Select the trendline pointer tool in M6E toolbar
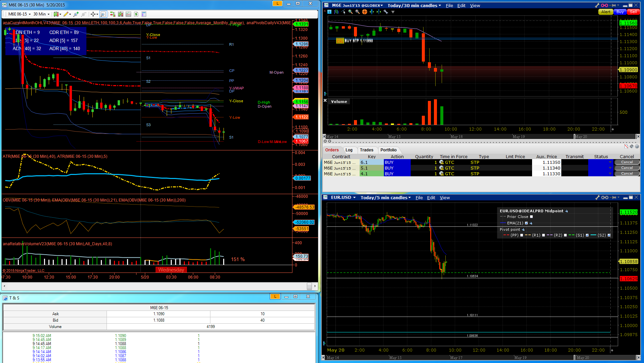 click(343, 12)
